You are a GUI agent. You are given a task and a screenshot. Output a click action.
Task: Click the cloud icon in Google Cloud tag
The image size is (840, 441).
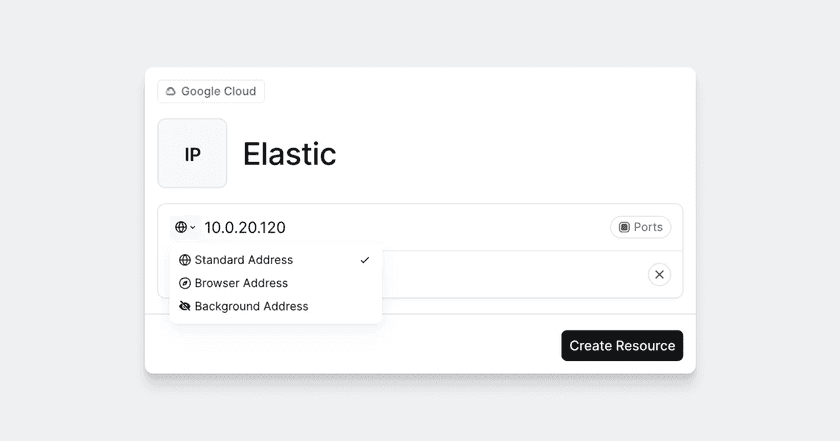pos(171,92)
